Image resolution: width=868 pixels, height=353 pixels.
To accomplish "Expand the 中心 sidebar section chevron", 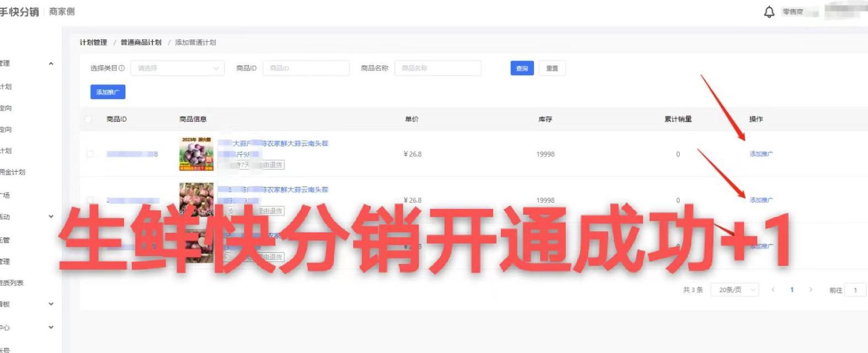I will point(51,327).
